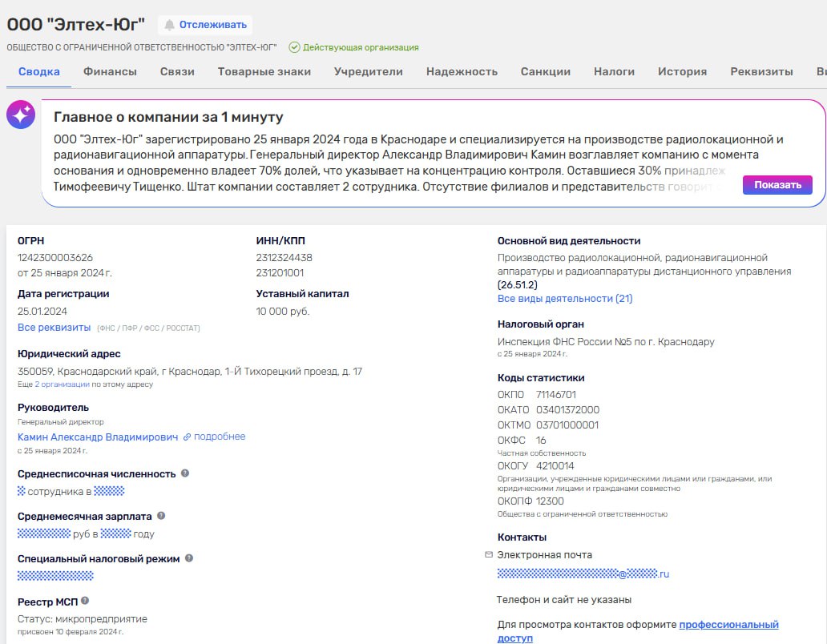
Task: Open Камин Александр Владимирович profile link
Action: (98, 437)
